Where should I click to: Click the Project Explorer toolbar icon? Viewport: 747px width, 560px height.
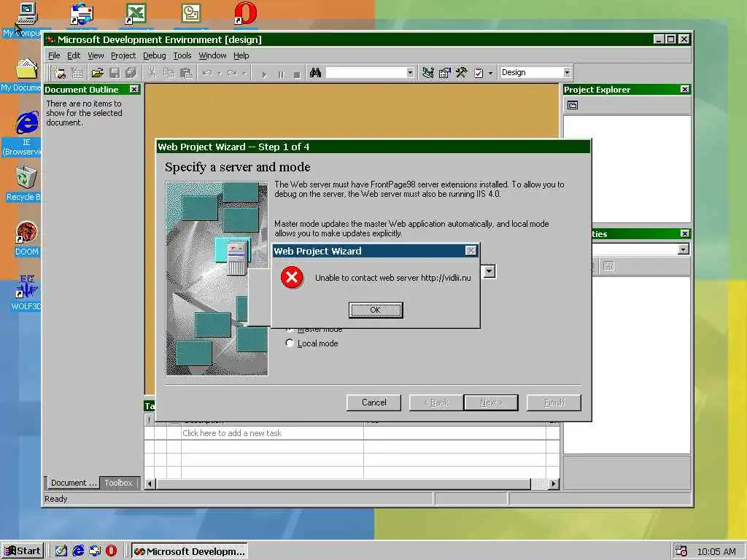(x=427, y=73)
